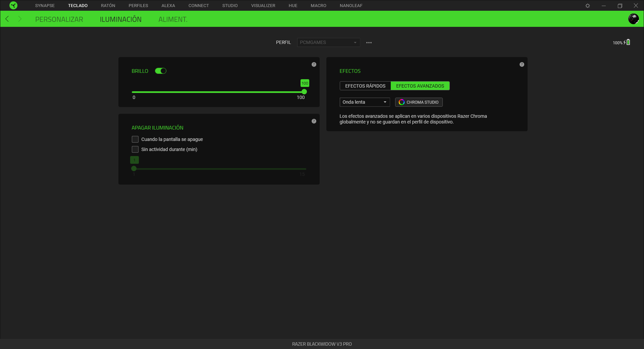Open the VISUALIZER tab
This screenshot has height=349, width=644.
[x=263, y=6]
